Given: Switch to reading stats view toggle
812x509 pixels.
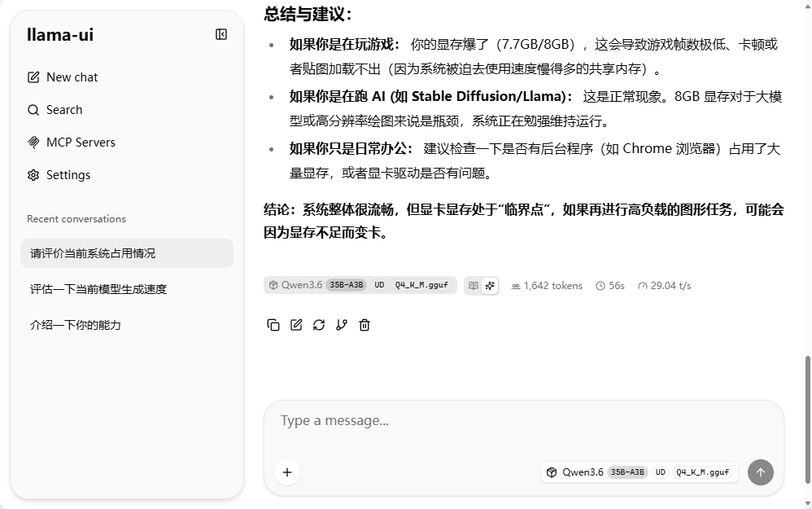Looking at the screenshot, I should pyautogui.click(x=474, y=286).
